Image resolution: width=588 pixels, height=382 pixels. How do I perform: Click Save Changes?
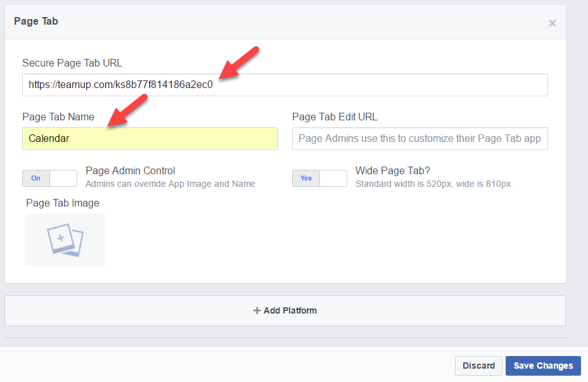pos(544,366)
